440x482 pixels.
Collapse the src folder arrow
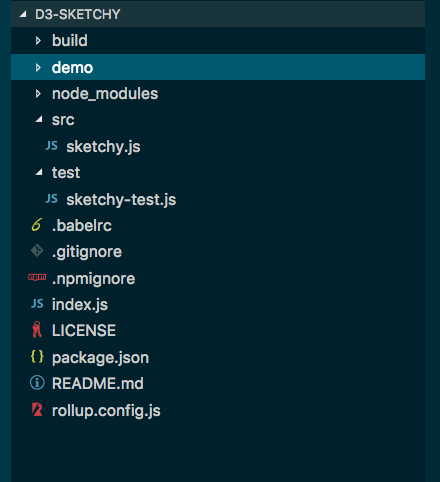tap(39, 119)
